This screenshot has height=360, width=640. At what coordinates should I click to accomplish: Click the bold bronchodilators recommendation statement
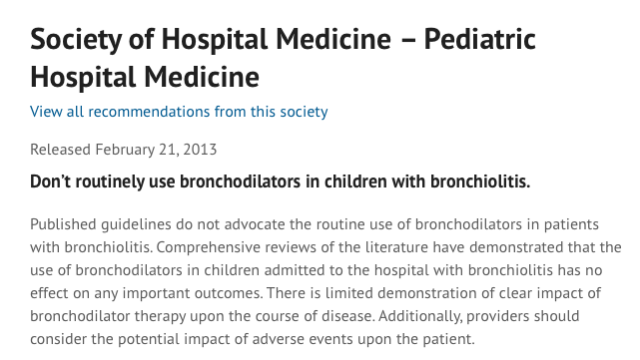coord(280,181)
